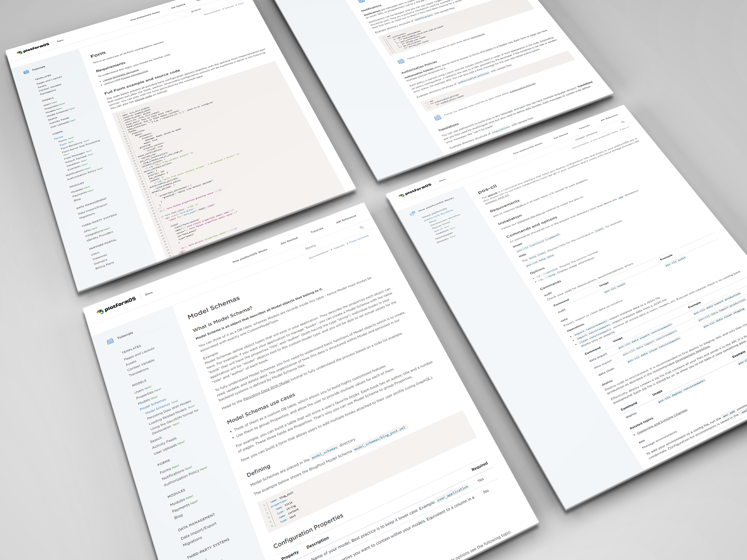Open Context Variable in the Model Schemas sidebar

tap(141, 365)
